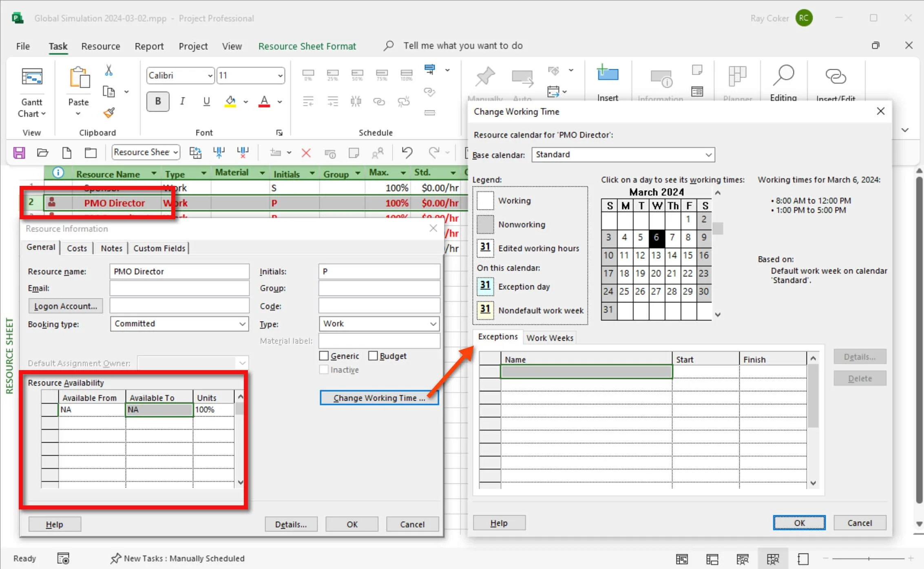
Task: Click the Open folder icon in quick toolbar
Action: pyautogui.click(x=43, y=153)
